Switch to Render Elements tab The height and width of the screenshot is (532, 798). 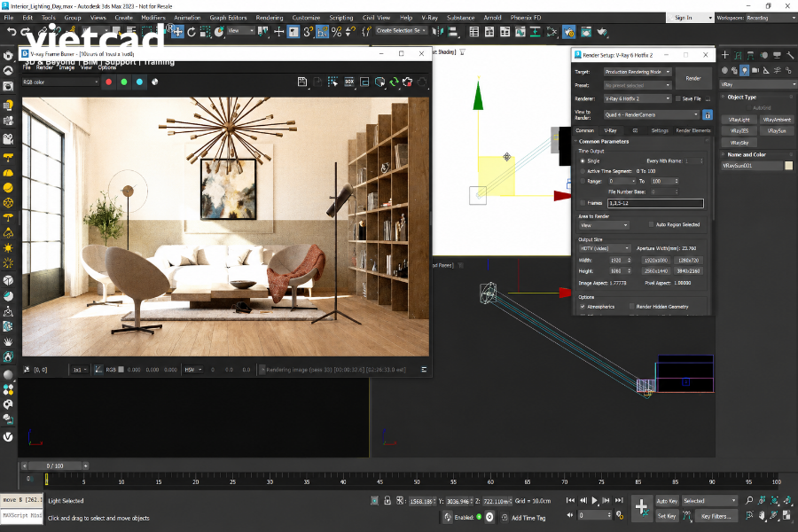click(692, 131)
